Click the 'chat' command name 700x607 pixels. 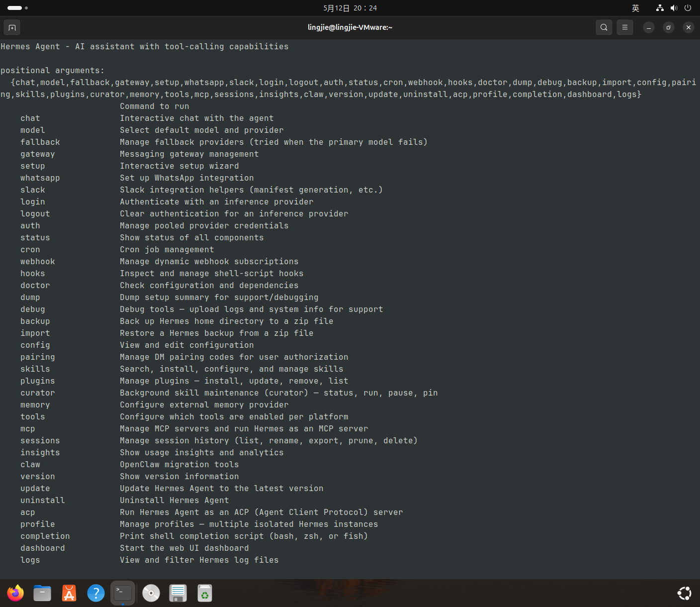[30, 118]
